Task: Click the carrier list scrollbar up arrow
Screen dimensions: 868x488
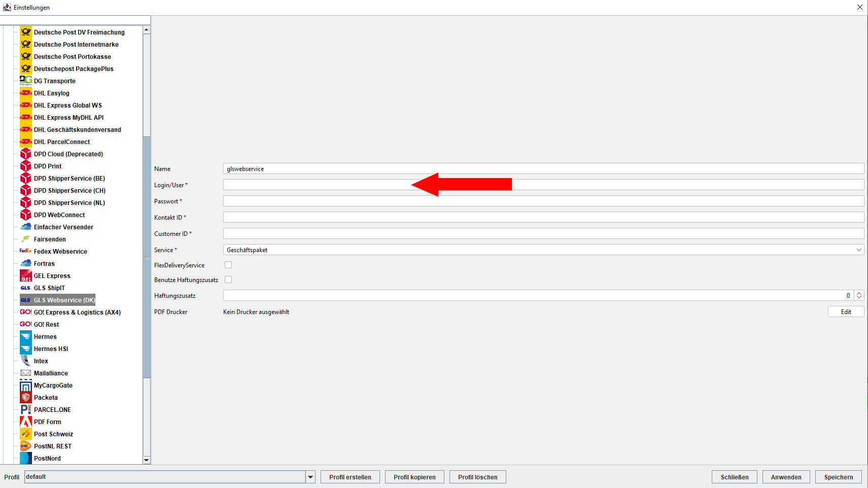Action: click(147, 30)
